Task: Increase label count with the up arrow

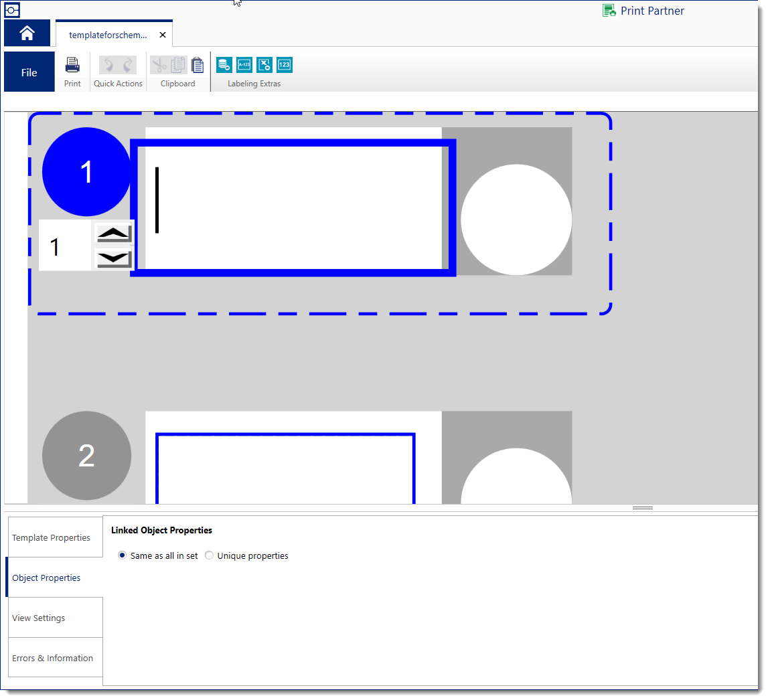Action: [x=114, y=234]
